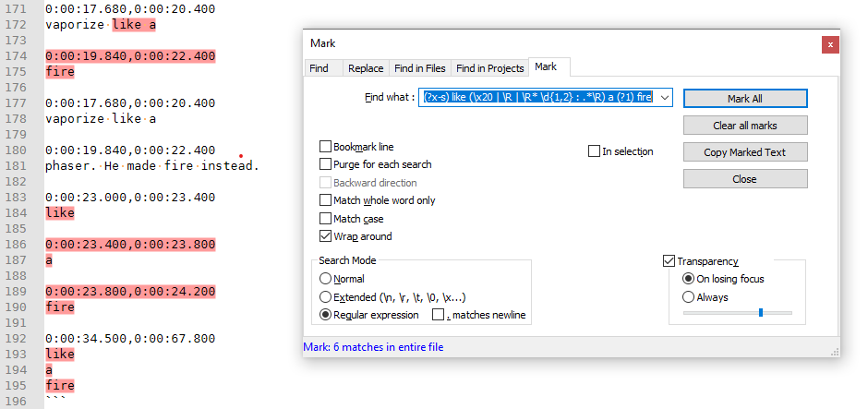Select the Normal search mode radio
This screenshot has width=868, height=409.
pos(326,279)
